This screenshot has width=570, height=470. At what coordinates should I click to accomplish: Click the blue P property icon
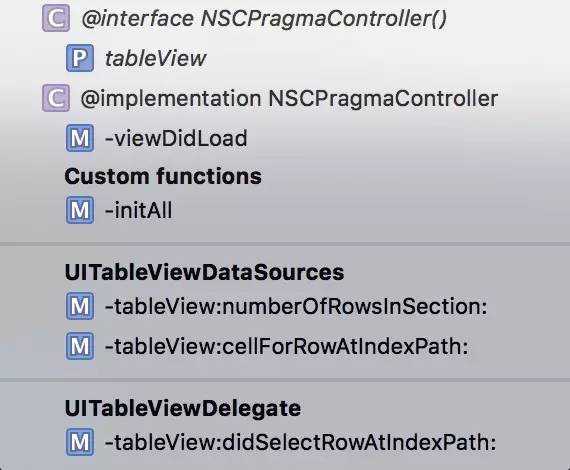pyautogui.click(x=80, y=58)
